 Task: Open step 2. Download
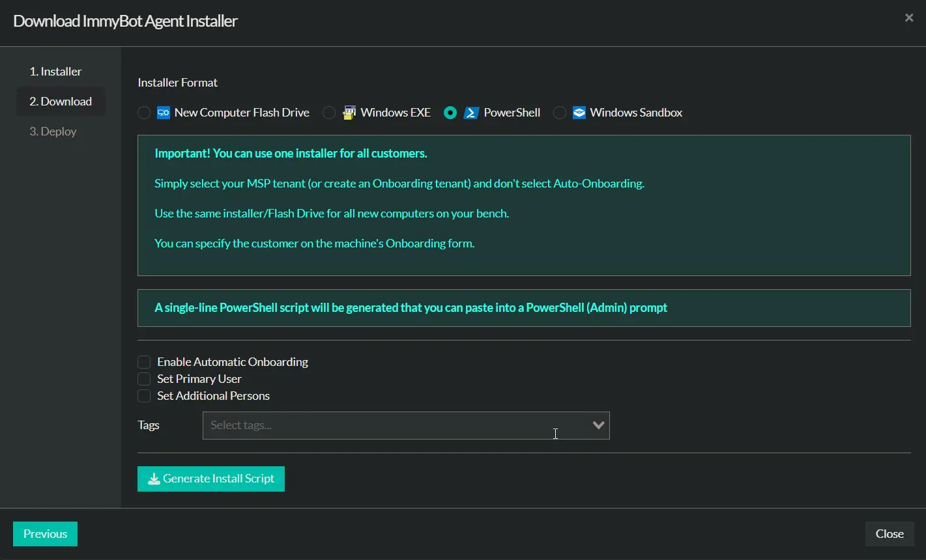[61, 102]
